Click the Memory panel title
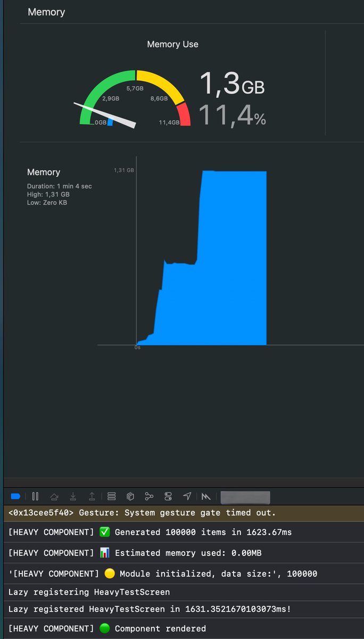 pyautogui.click(x=46, y=12)
